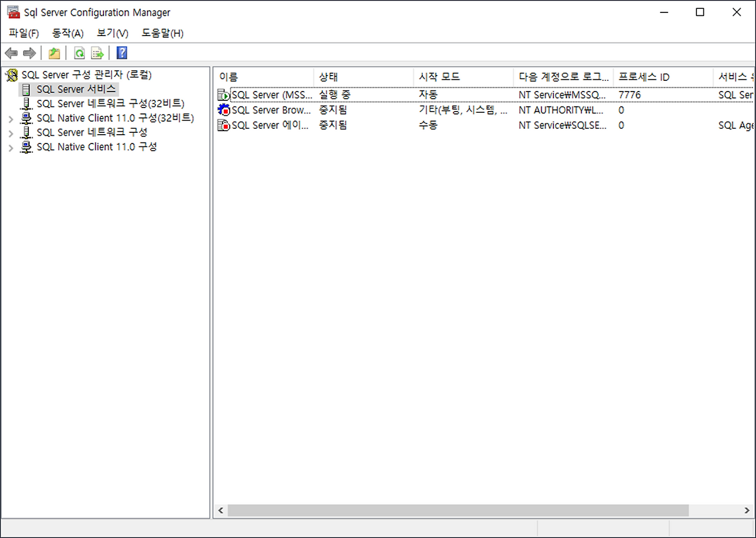Open the 도움말(H) menu
The height and width of the screenshot is (538, 756).
pos(161,33)
